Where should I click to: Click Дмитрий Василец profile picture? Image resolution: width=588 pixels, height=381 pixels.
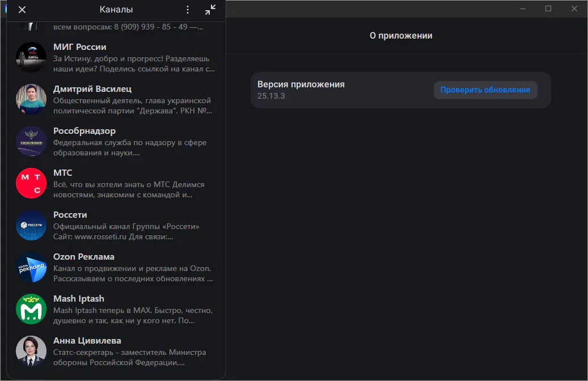pos(31,99)
